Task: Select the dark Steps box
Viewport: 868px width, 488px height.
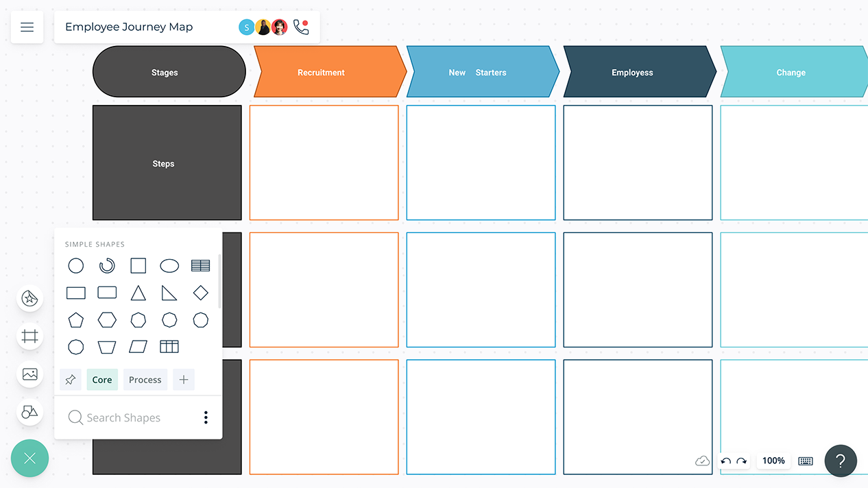Action: (167, 162)
